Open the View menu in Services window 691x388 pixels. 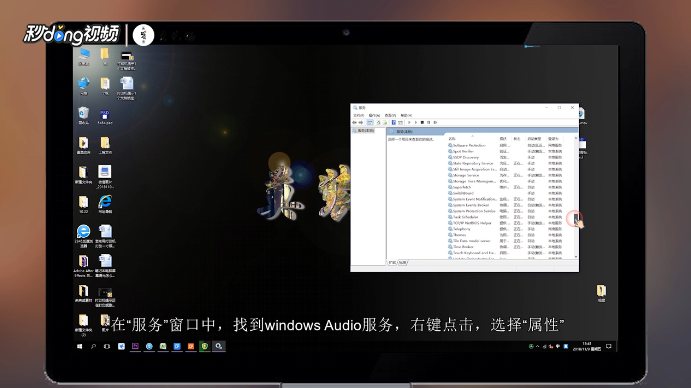(390, 116)
